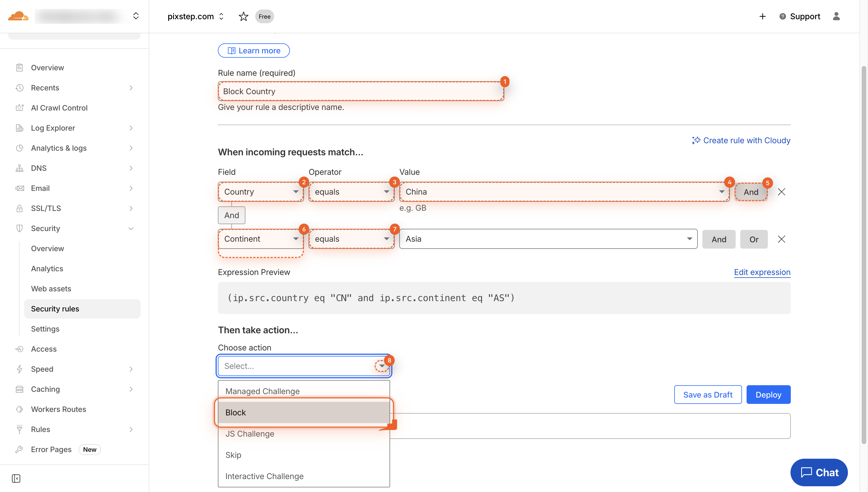Click the Block Country rule name field
The image size is (868, 492).
point(361,91)
